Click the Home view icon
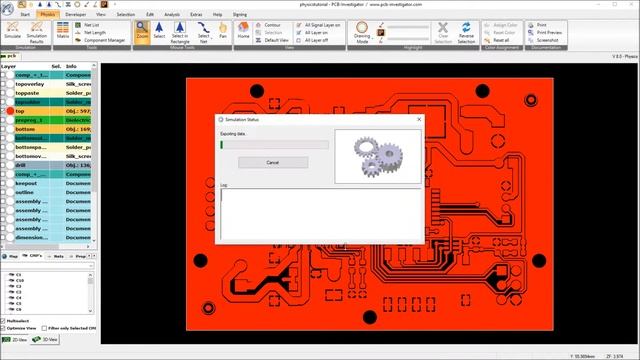 pos(243,31)
